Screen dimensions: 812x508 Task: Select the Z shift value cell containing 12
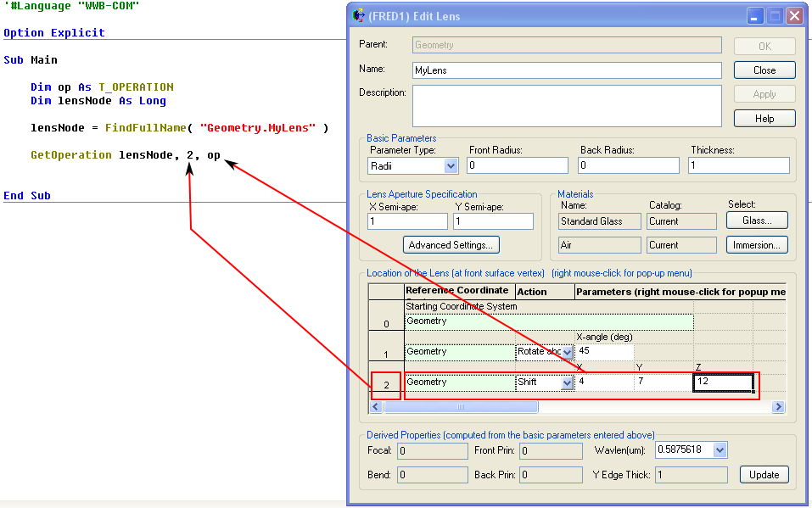coord(722,382)
